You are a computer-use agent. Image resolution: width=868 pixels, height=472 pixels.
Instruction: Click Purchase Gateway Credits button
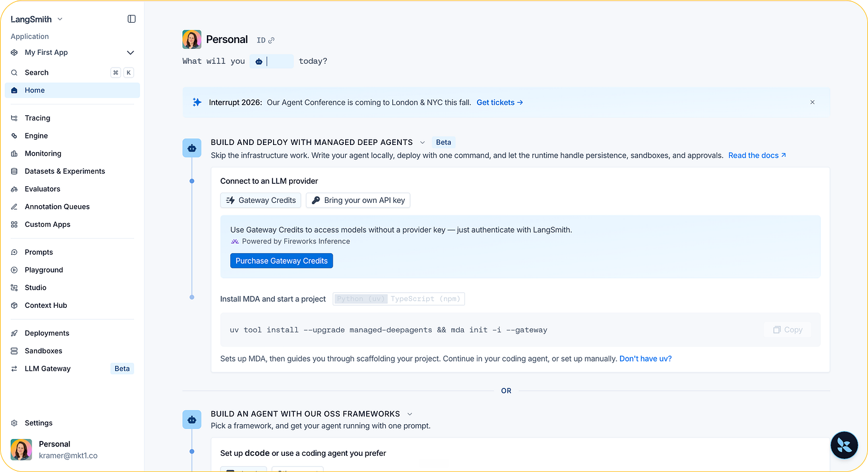pos(281,261)
